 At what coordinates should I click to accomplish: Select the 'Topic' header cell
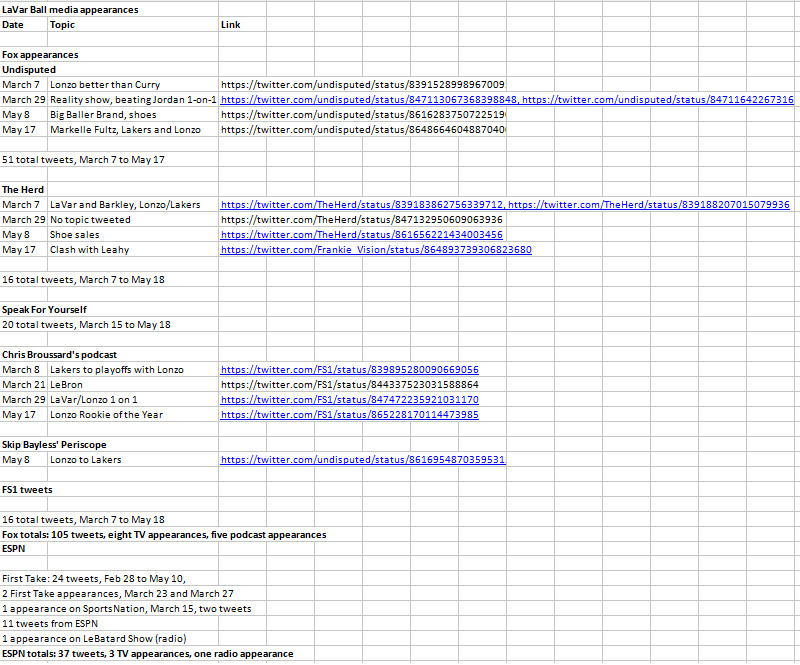tap(62, 24)
